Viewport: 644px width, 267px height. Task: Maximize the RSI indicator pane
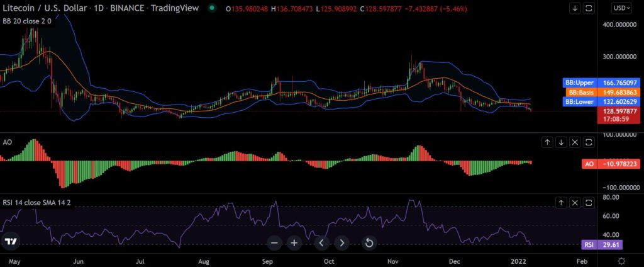(x=589, y=202)
